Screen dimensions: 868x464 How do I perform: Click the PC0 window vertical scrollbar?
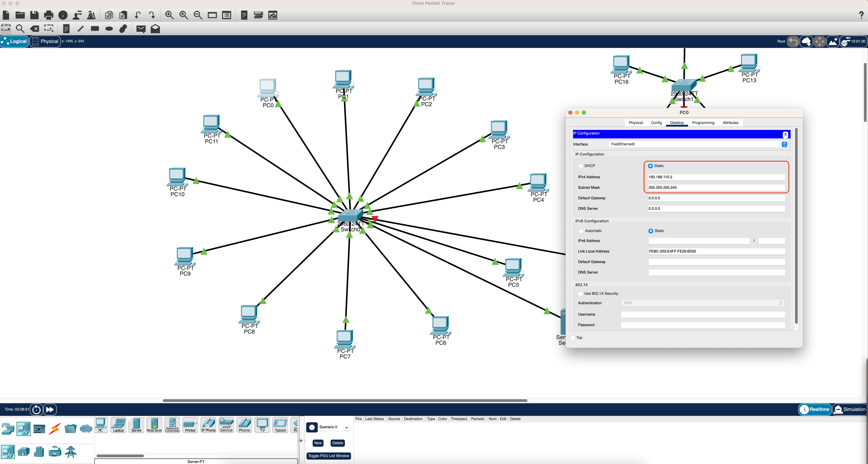796,226
